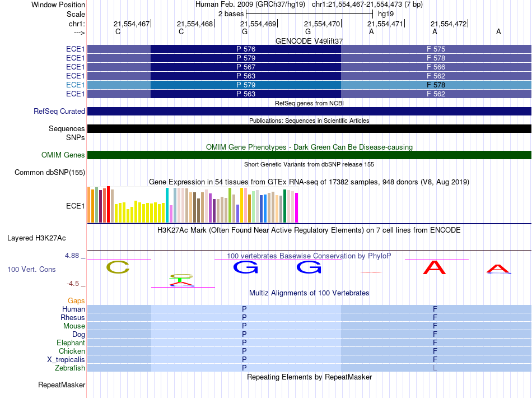Click the Multiz Alignments of 100 Vertebrates title
The width and height of the screenshot is (532, 398).
pos(309,293)
